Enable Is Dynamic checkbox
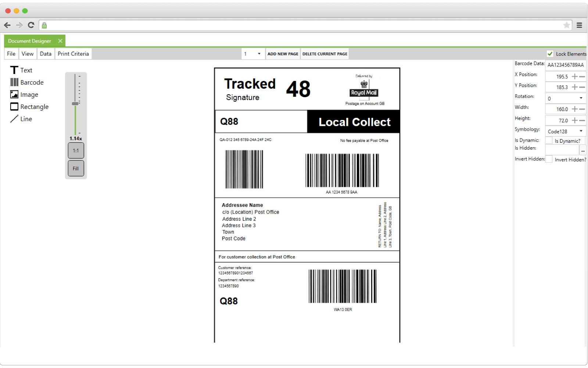588x368 pixels. 549,141
